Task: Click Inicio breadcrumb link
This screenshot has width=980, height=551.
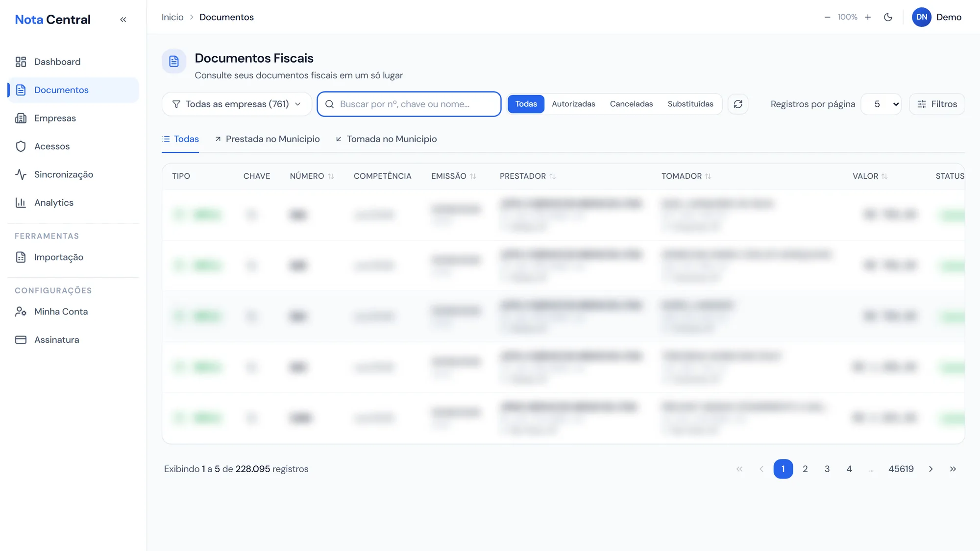Action: point(172,17)
